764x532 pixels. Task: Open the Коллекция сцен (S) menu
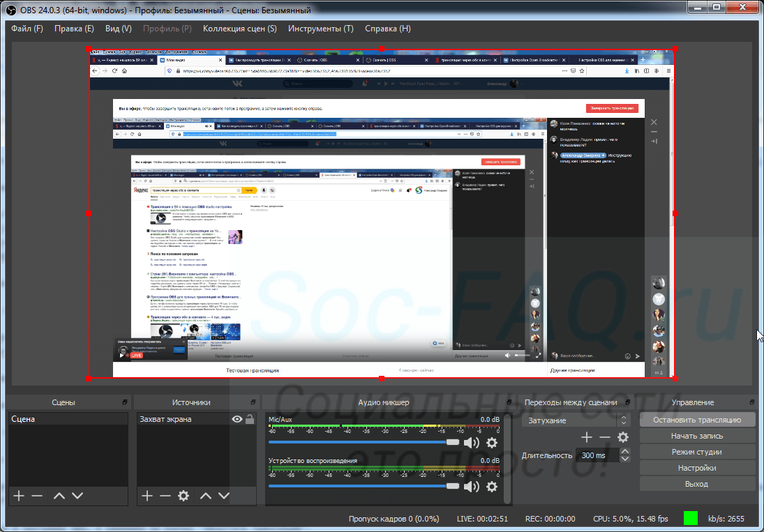click(x=240, y=29)
